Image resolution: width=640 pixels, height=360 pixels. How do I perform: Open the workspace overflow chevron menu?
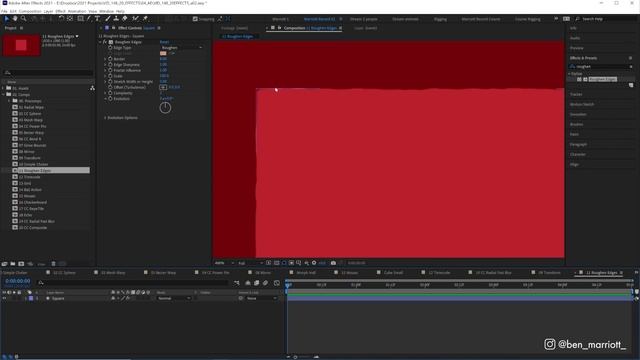pyautogui.click(x=556, y=19)
